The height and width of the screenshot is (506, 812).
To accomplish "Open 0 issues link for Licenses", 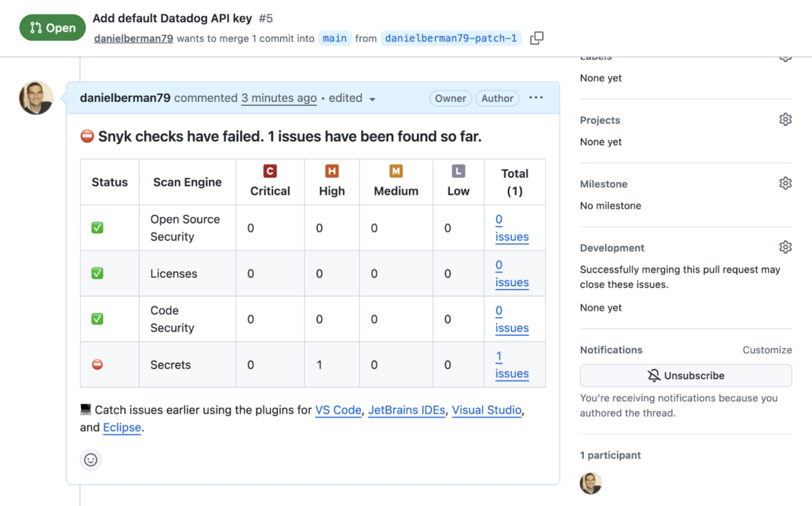I will click(x=512, y=273).
